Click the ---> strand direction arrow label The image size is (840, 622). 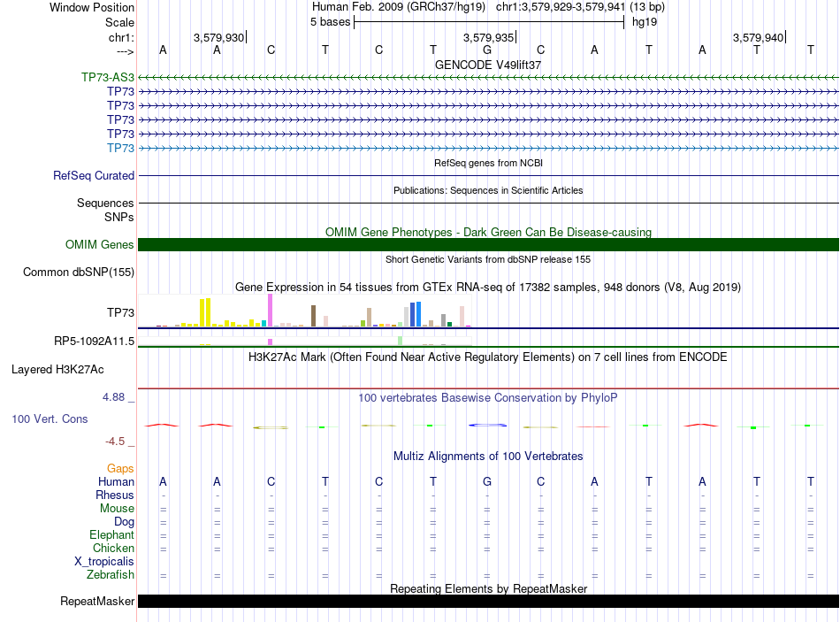click(125, 51)
